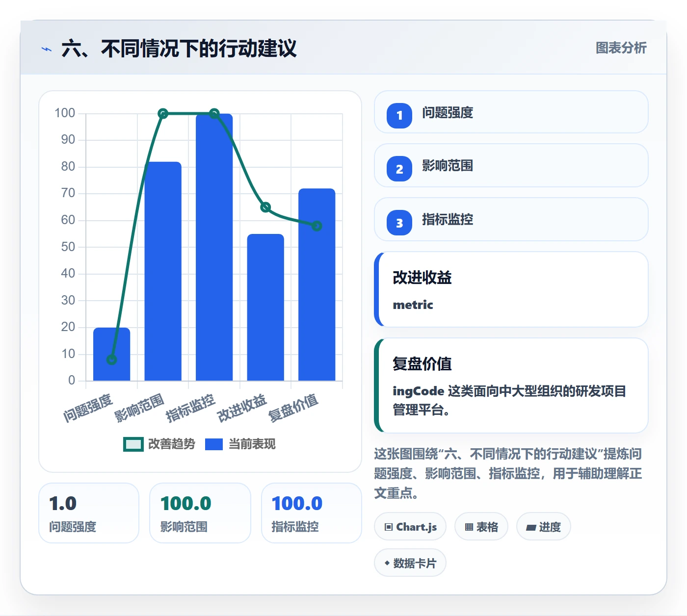Image resolution: width=687 pixels, height=616 pixels.
Task: Click the tall 指标监控 bar
Action: (214, 247)
